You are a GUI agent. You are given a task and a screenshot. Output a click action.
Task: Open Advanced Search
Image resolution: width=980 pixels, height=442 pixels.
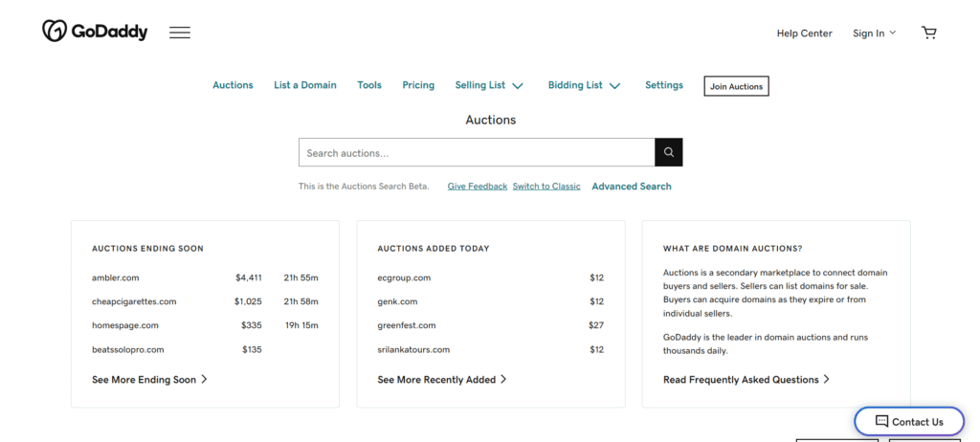[632, 187]
